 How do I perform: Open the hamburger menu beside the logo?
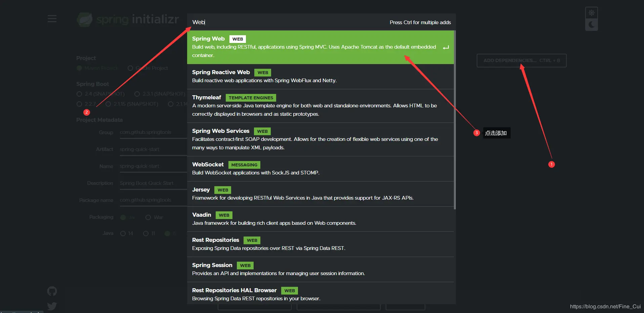point(52,19)
